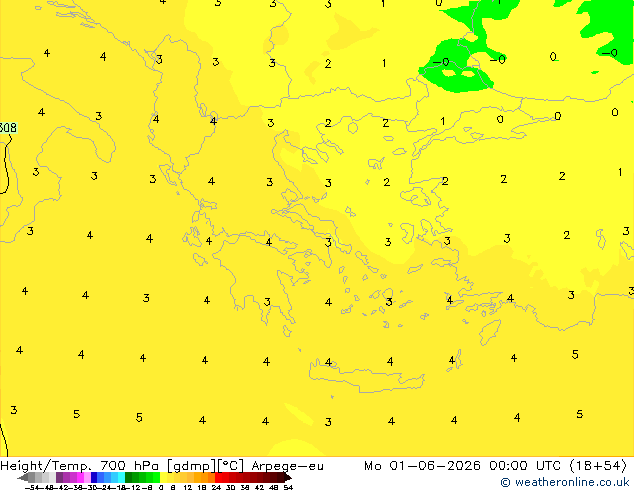The image size is (634, 490).
Task: Click the right dark arrow tip of the legend
Action: click(x=288, y=478)
